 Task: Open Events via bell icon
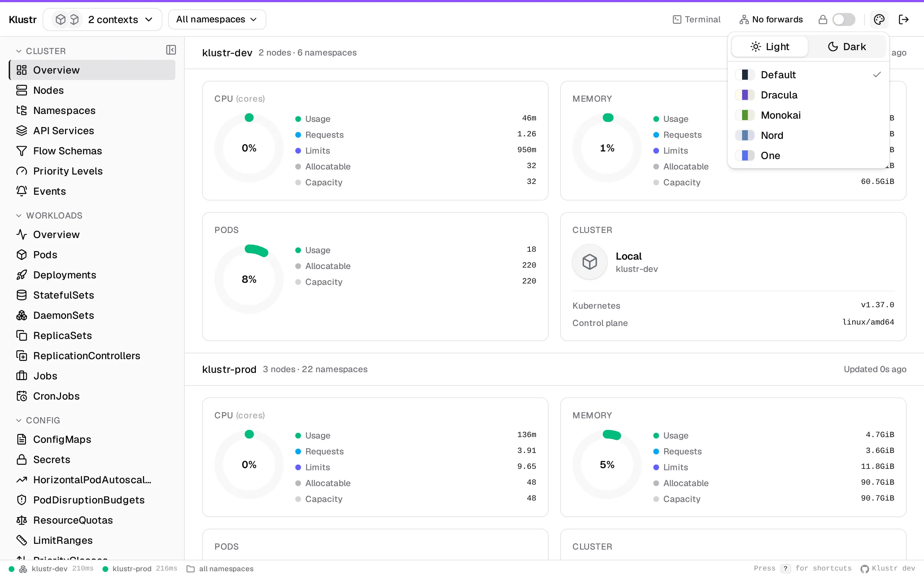click(x=22, y=191)
